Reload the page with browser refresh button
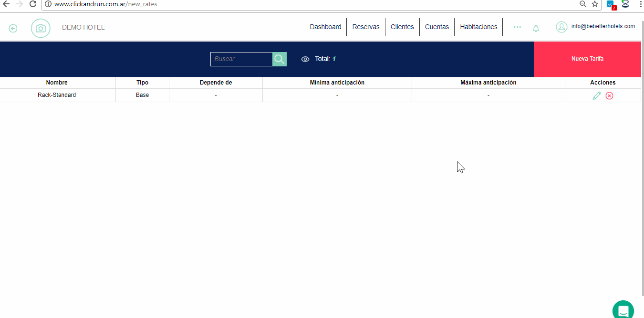The image size is (644, 318). tap(33, 4)
